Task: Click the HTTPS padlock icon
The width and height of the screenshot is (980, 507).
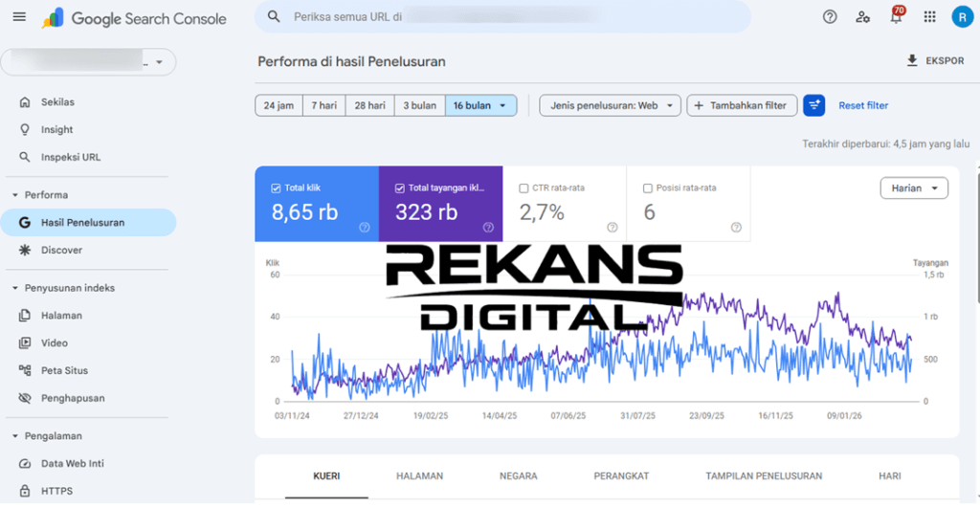Action: (25, 491)
